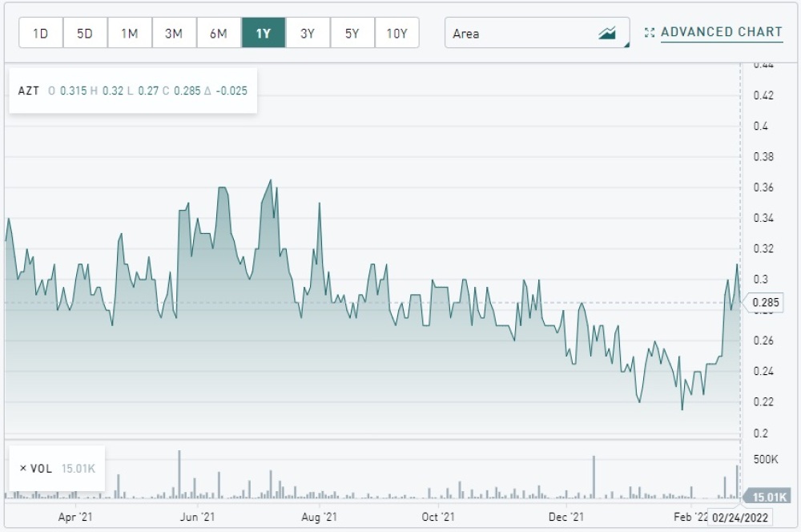
Task: Click the active 1Y range button
Action: (x=264, y=34)
